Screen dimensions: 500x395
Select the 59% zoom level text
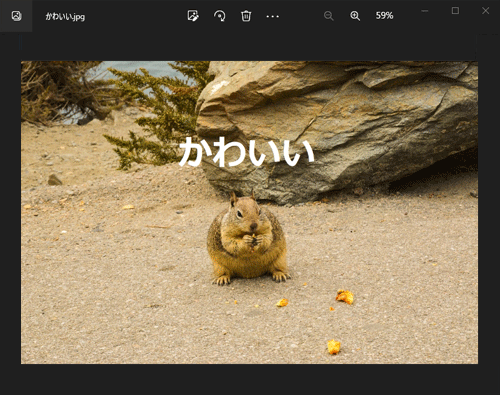[384, 16]
